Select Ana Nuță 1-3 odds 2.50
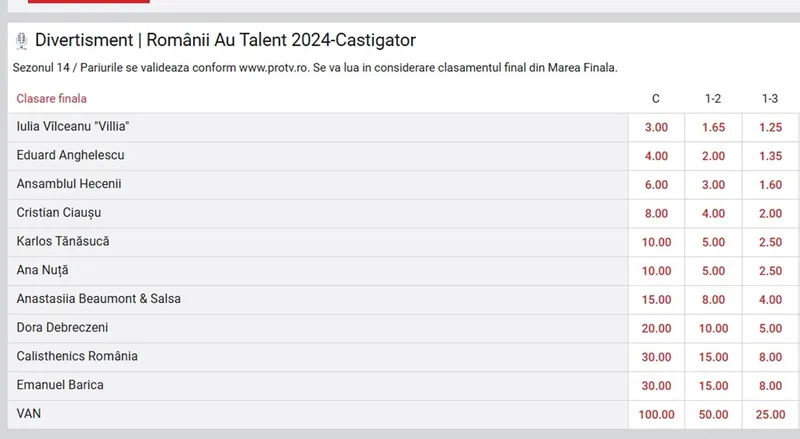Viewport: 800px width, 439px height. [x=770, y=271]
